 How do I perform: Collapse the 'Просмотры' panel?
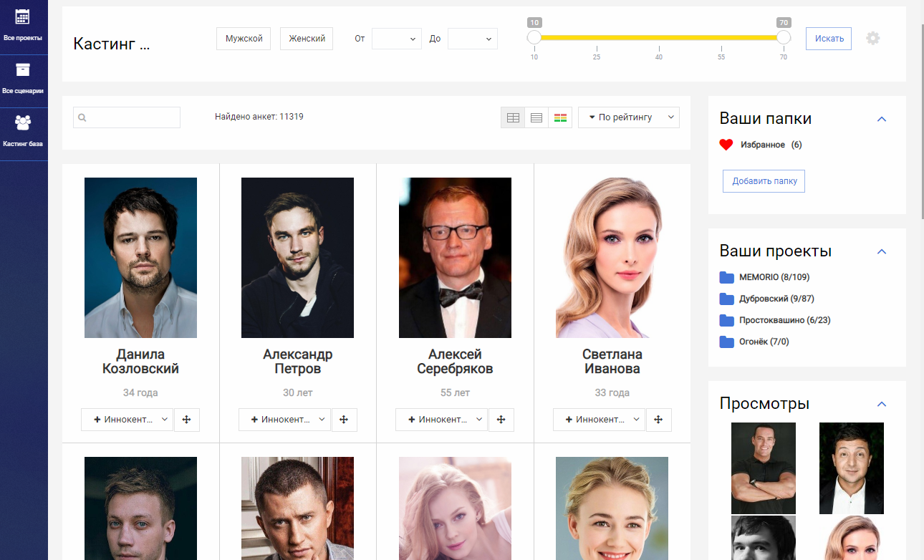coord(882,404)
